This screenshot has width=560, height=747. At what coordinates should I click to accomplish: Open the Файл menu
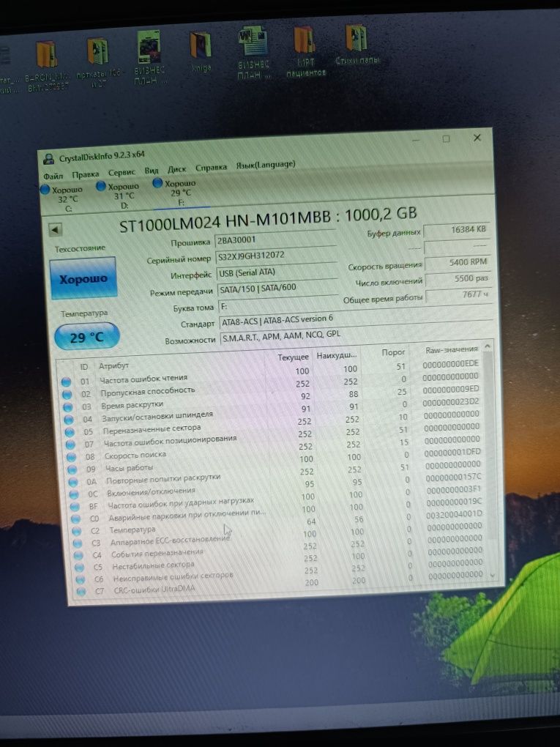(53, 176)
